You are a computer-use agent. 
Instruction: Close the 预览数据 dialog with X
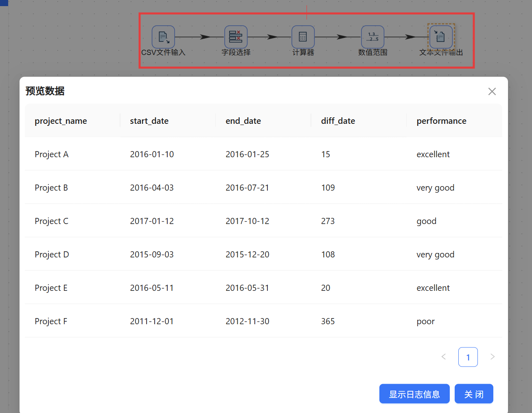tap(492, 92)
